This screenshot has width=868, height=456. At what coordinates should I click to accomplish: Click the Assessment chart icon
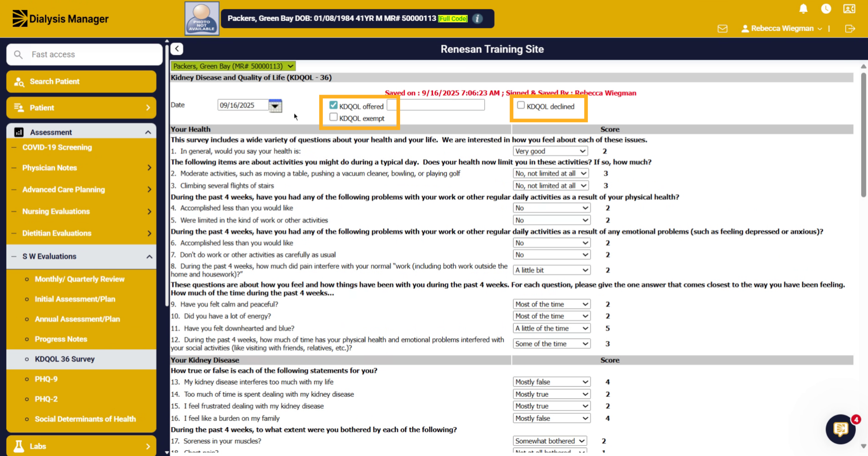19,132
